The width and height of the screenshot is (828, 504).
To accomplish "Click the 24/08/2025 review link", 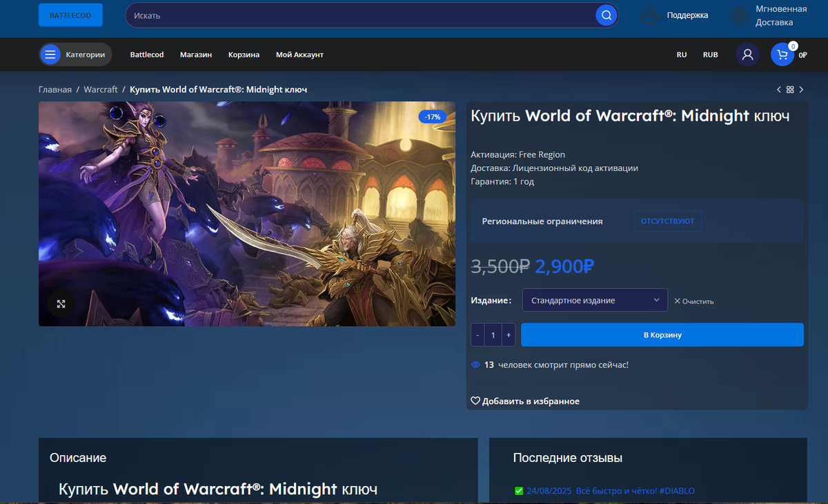I will point(610,491).
